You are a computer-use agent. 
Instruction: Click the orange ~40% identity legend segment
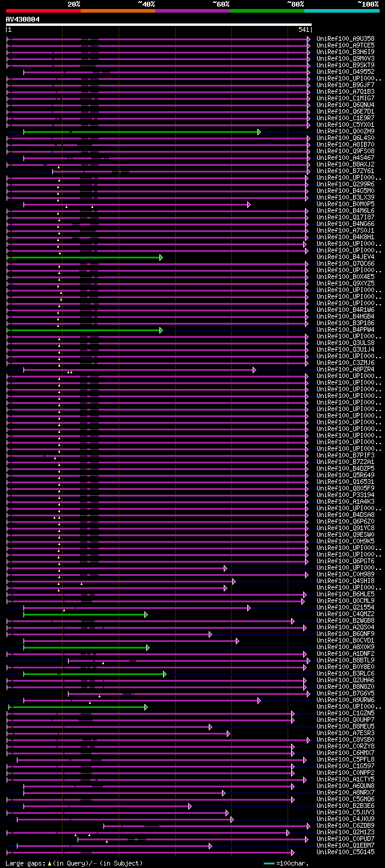coord(118,10)
